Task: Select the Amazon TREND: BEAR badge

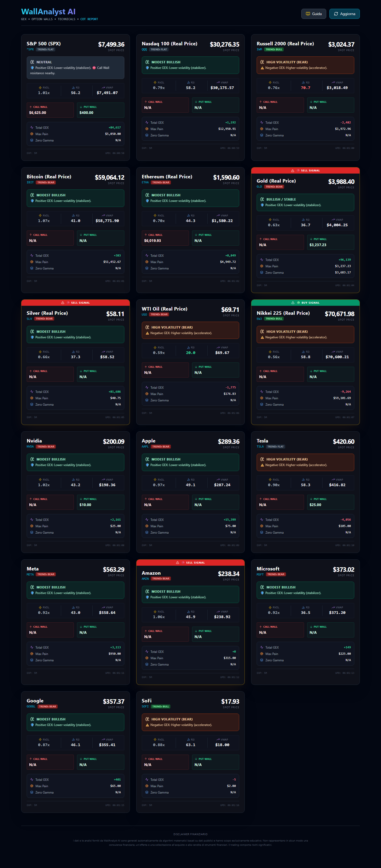Action: click(x=161, y=579)
